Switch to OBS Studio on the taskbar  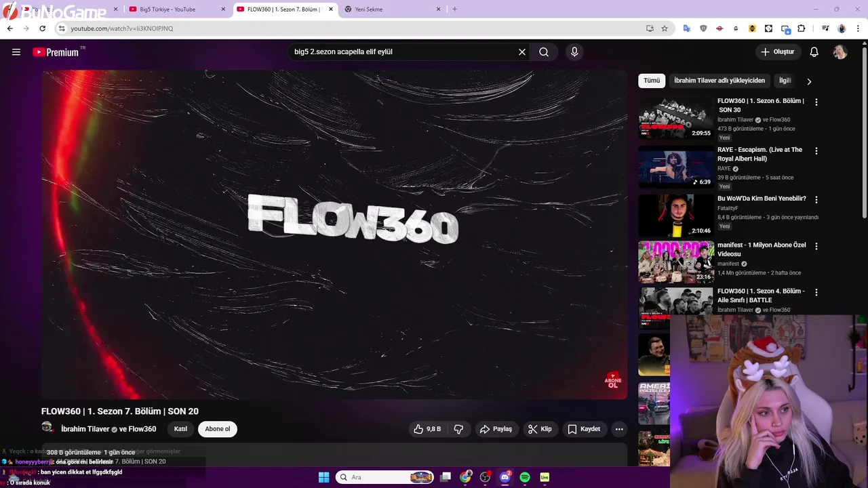pos(485,477)
